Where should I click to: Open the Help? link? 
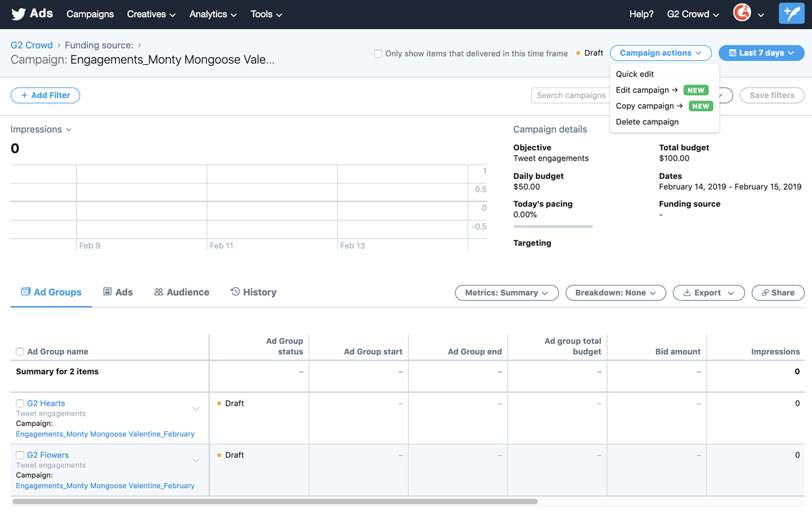[641, 14]
